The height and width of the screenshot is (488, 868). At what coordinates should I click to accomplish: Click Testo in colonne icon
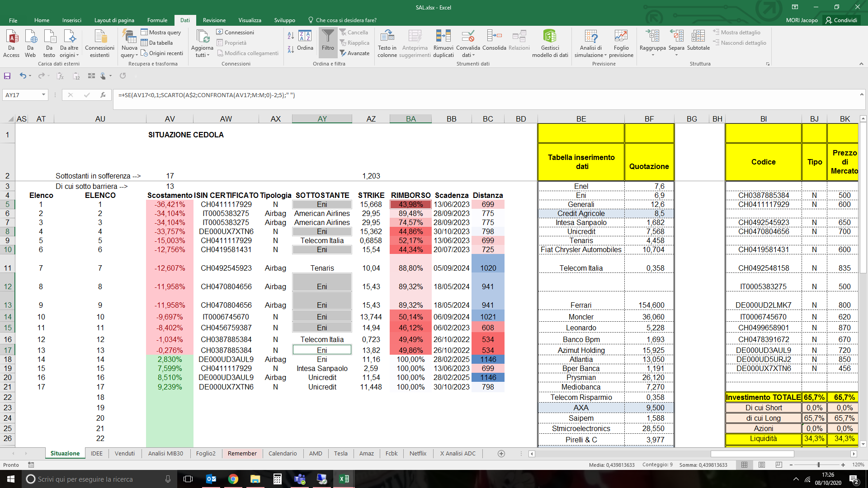[x=387, y=36]
